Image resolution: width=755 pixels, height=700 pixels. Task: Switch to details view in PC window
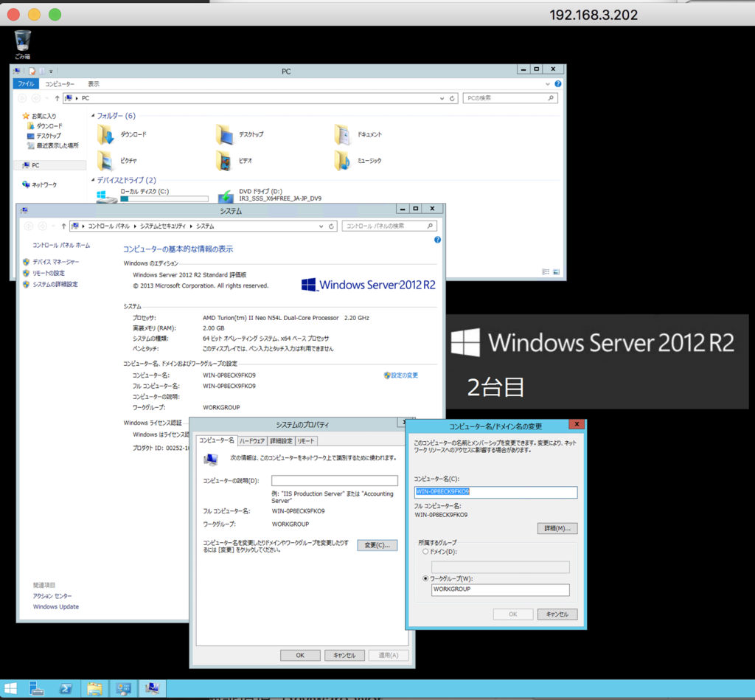pyautogui.click(x=546, y=272)
